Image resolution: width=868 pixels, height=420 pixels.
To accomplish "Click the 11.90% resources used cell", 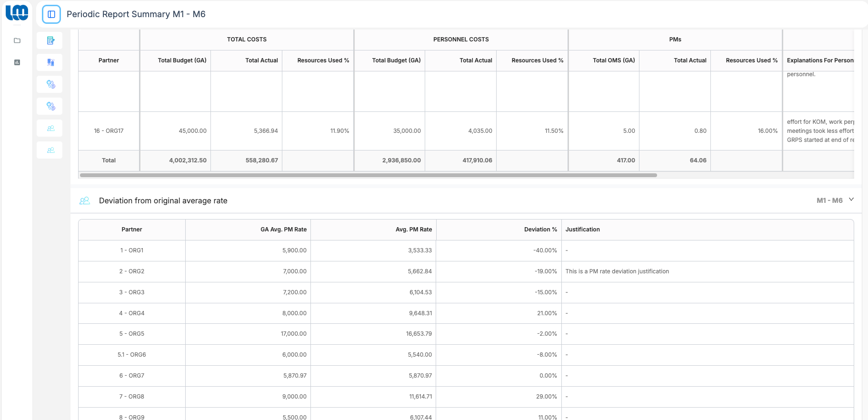I will pyautogui.click(x=318, y=131).
